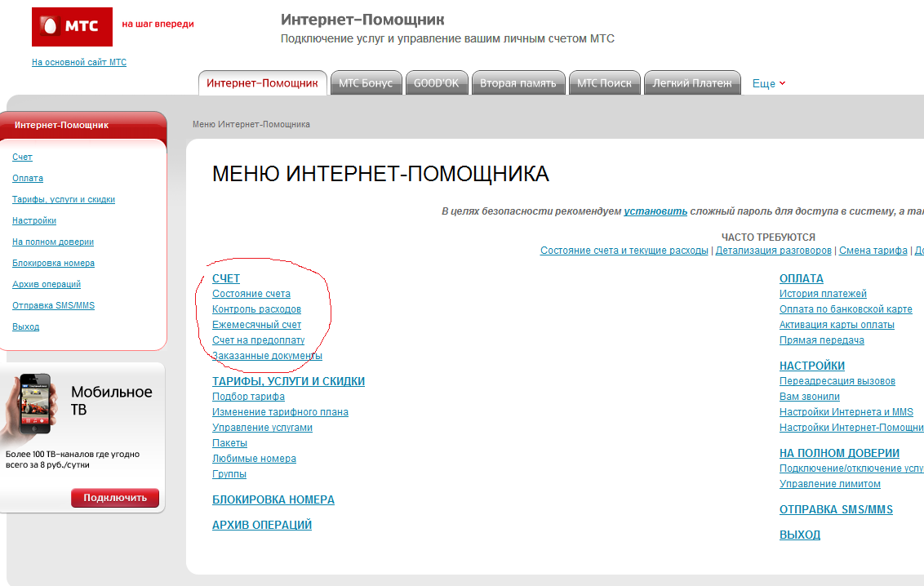Viewport: 924px width, 586px height.
Task: Click the red MTS egg logo
Action: 72,26
